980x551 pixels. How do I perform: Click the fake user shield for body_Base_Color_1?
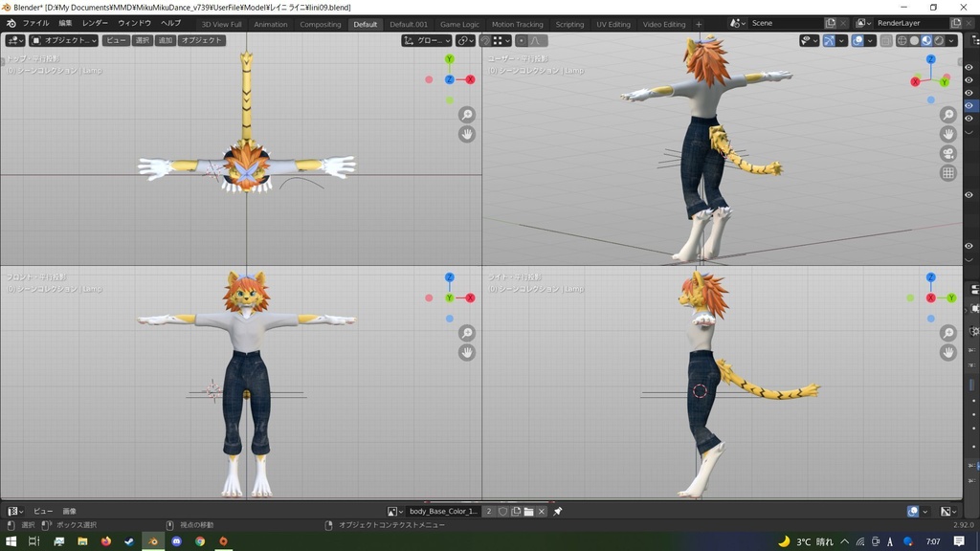[503, 511]
